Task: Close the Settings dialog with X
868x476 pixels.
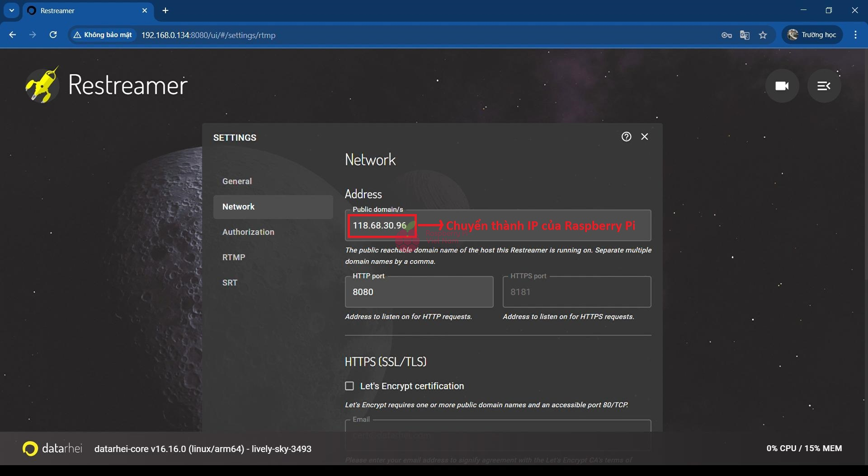Action: (x=645, y=137)
